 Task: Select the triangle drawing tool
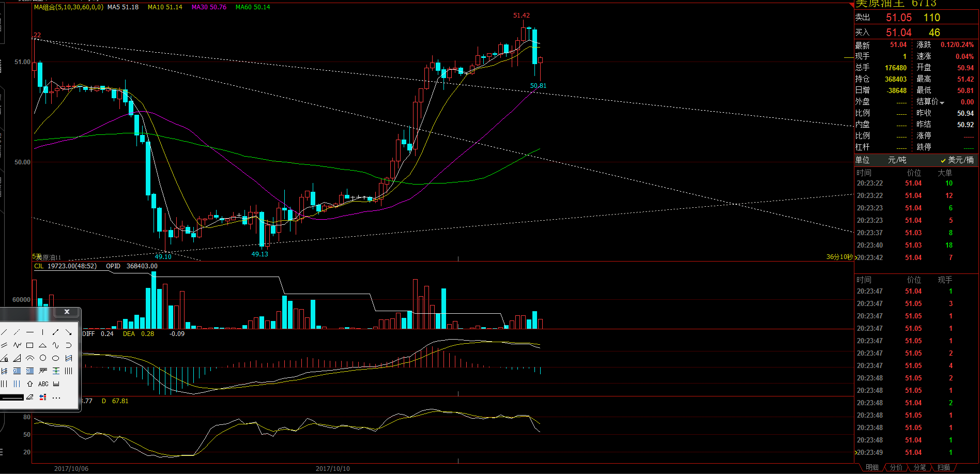point(42,345)
